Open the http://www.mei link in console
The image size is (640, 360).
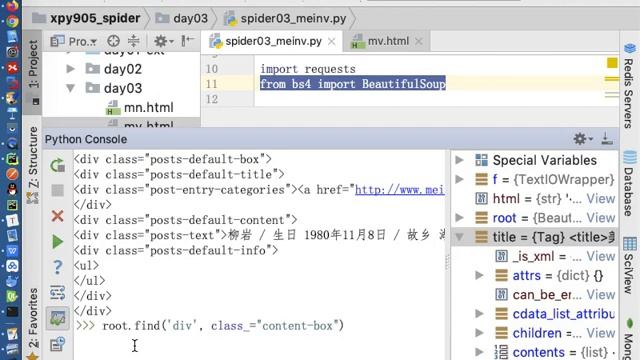400,190
